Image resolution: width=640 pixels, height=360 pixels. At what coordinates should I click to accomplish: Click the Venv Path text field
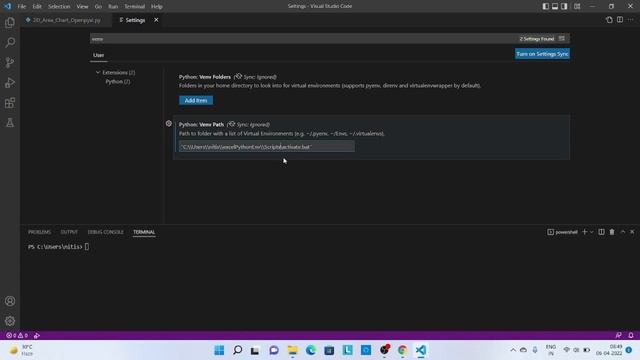coord(267,147)
